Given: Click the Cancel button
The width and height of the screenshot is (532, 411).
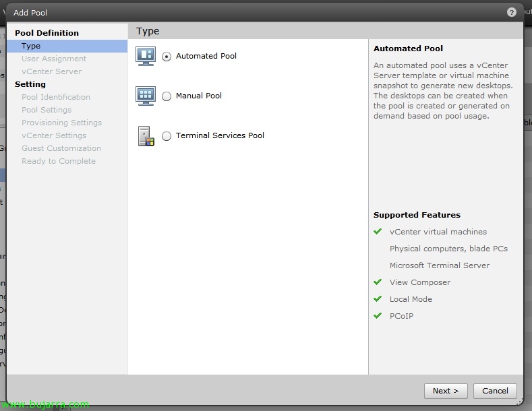Looking at the screenshot, I should (495, 391).
